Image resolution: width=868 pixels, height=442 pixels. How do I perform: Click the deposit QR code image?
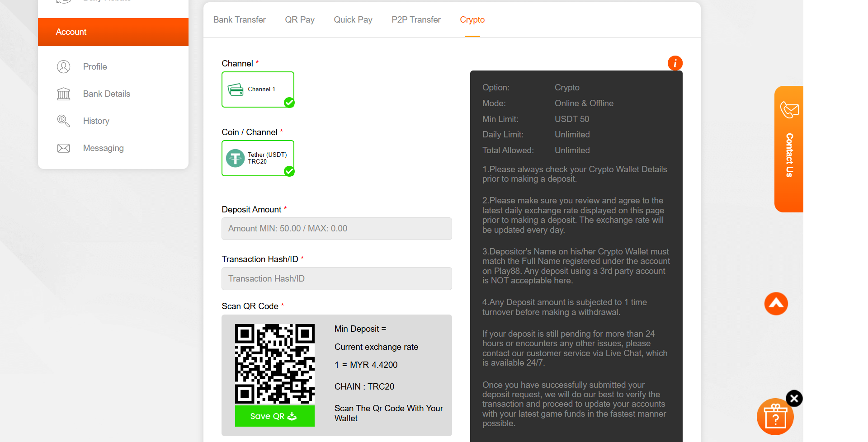tap(274, 364)
